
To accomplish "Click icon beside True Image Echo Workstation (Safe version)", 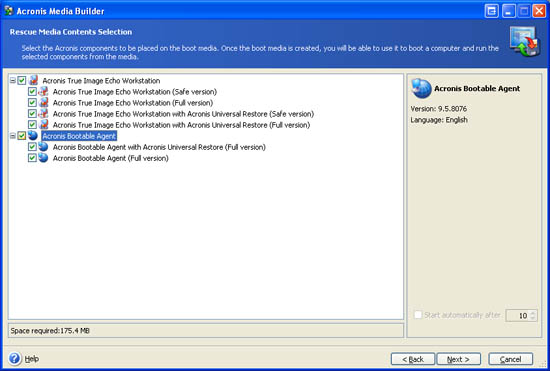I will [x=44, y=92].
